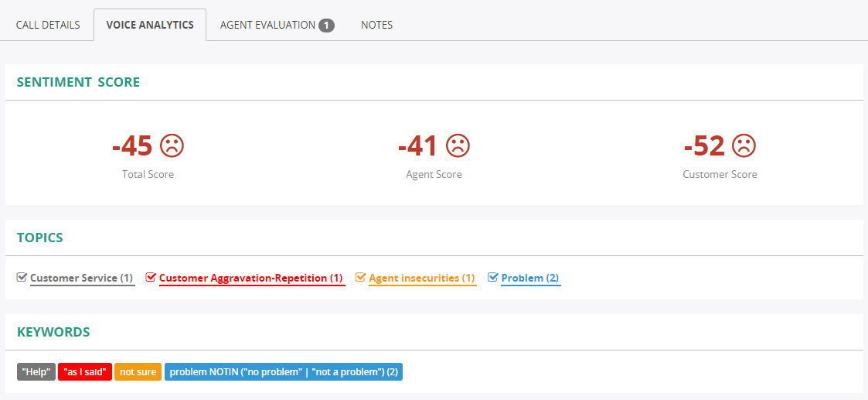
Task: Toggle the Agent insecurities topic checkbox
Action: [360, 277]
